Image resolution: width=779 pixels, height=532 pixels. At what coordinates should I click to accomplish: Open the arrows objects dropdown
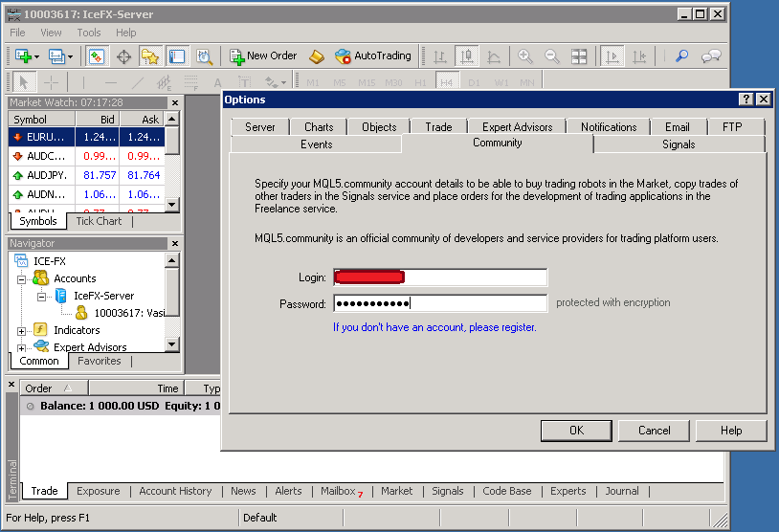tap(283, 82)
